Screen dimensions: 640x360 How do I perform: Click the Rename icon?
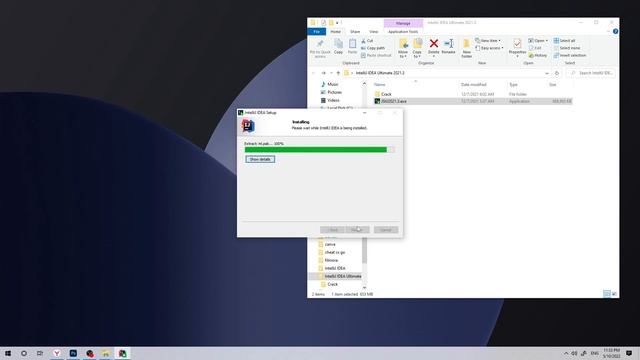point(449,46)
